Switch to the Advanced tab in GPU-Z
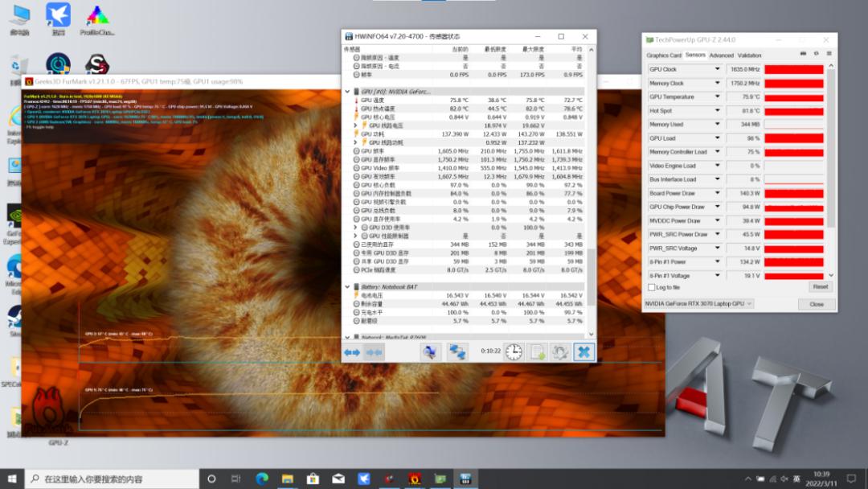 pos(721,55)
